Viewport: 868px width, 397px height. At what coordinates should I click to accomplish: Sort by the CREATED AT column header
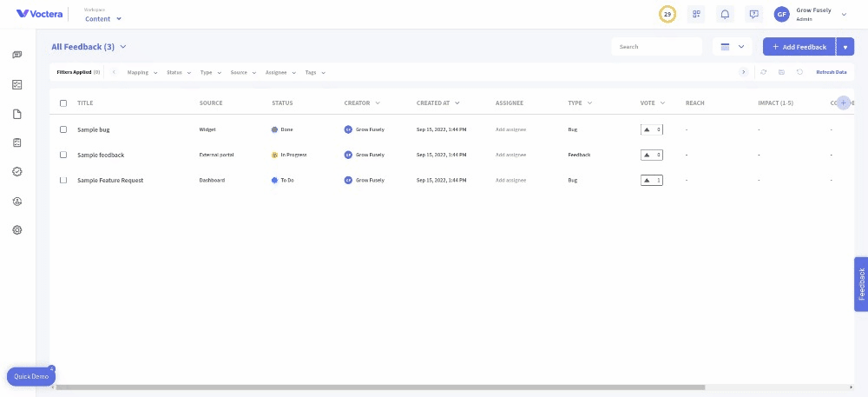pos(437,103)
